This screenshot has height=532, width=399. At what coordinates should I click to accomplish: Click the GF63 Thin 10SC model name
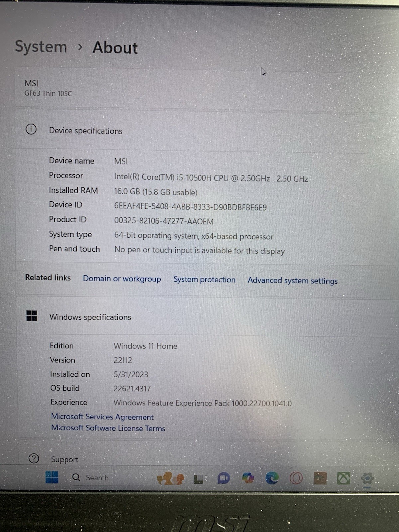point(48,93)
